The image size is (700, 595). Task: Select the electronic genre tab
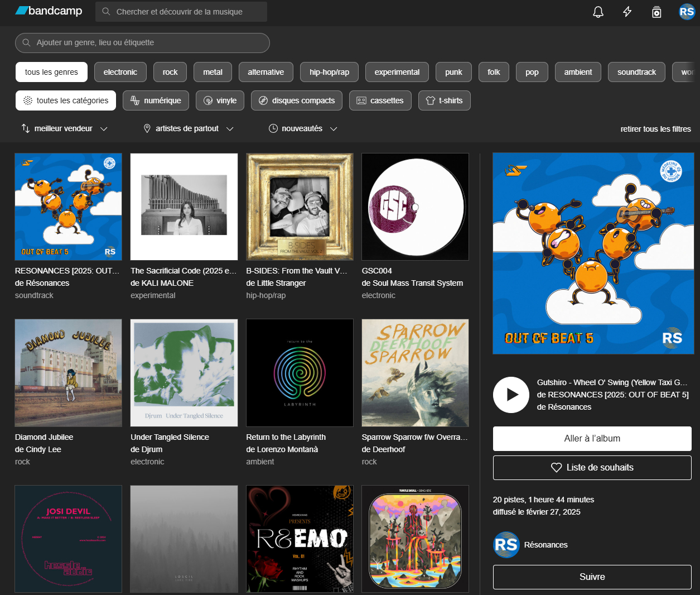tap(120, 72)
